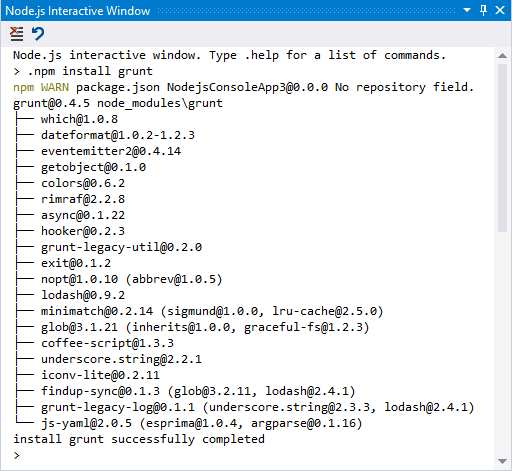This screenshot has width=512, height=471.
Task: Click the scrollbar up arrow
Action: pyautogui.click(x=502, y=56)
